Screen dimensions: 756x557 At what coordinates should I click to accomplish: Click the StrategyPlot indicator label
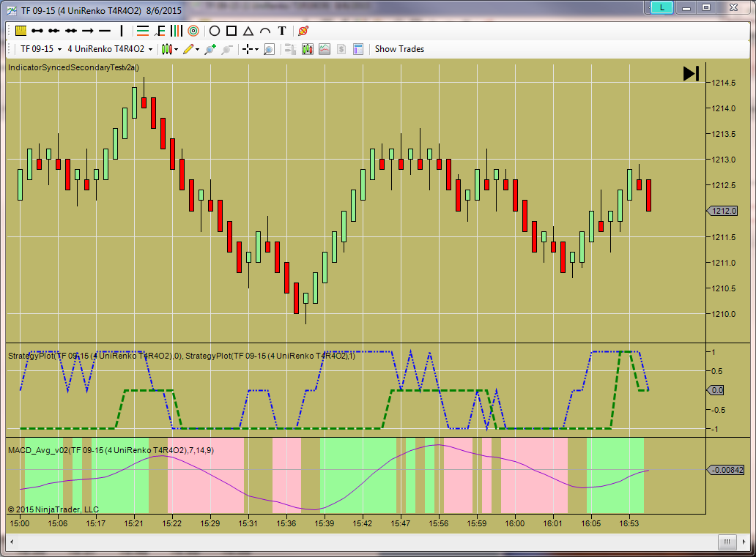(x=181, y=356)
